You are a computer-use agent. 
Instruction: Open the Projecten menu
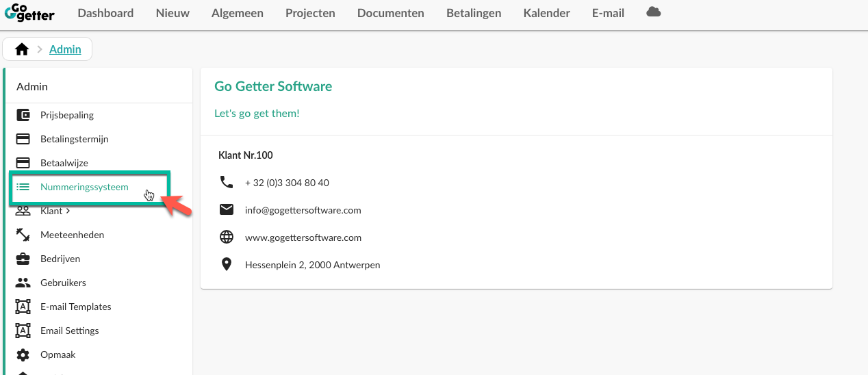[x=310, y=13]
